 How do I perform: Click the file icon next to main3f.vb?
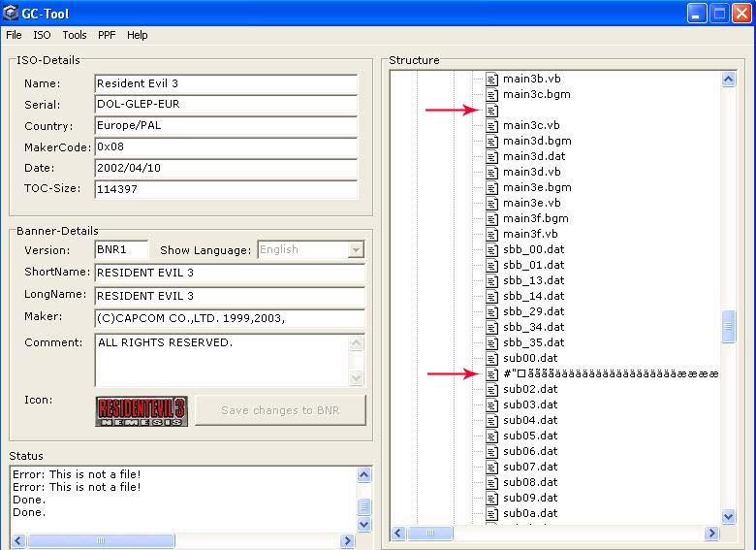491,235
